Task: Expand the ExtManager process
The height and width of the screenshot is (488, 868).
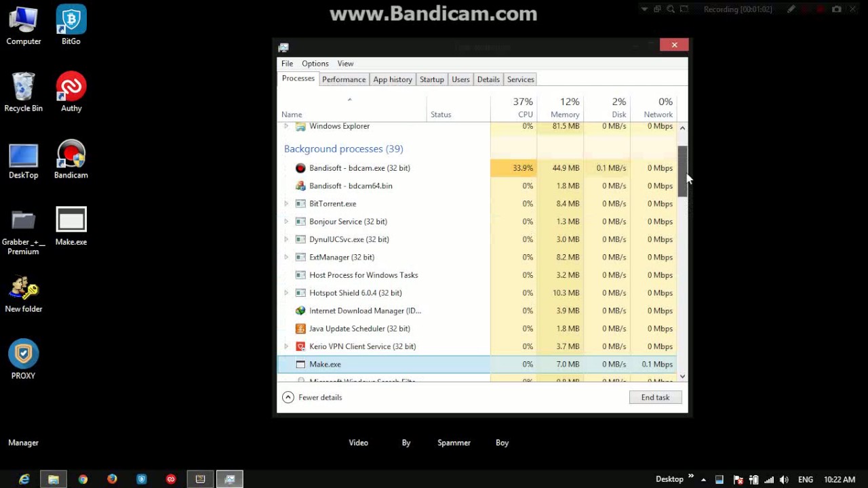Action: tap(285, 257)
